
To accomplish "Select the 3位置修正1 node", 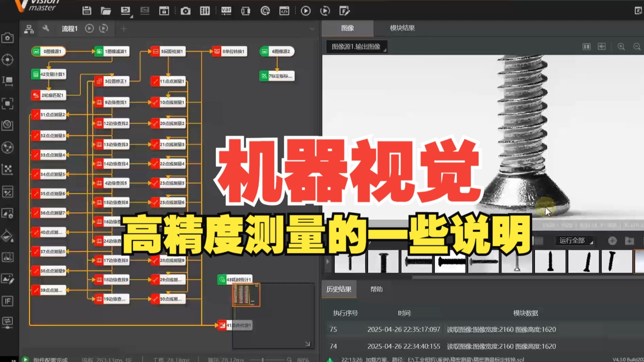I will (112, 81).
